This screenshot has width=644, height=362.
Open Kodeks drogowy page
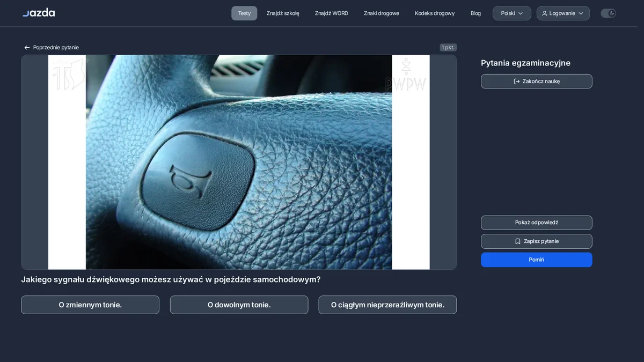point(435,13)
